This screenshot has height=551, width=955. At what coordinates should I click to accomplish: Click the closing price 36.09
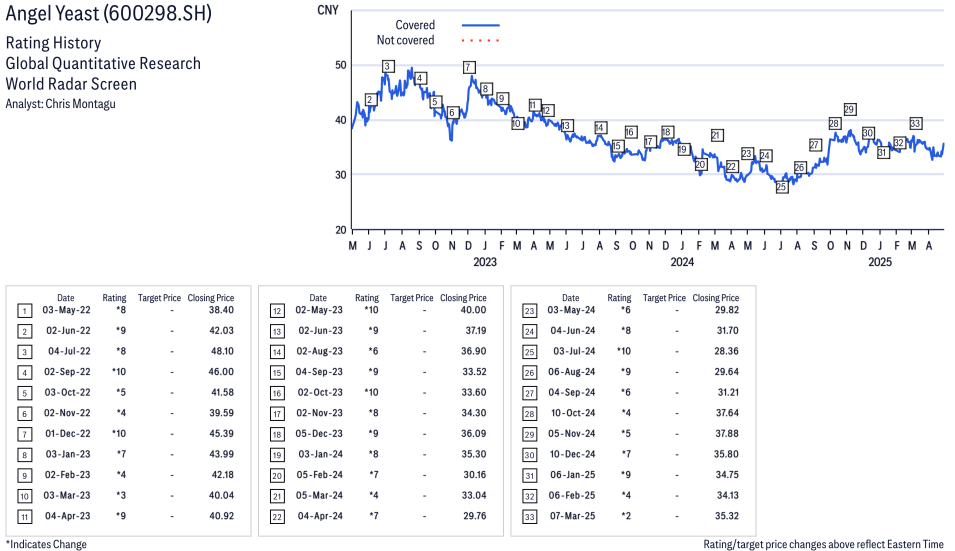(x=474, y=433)
